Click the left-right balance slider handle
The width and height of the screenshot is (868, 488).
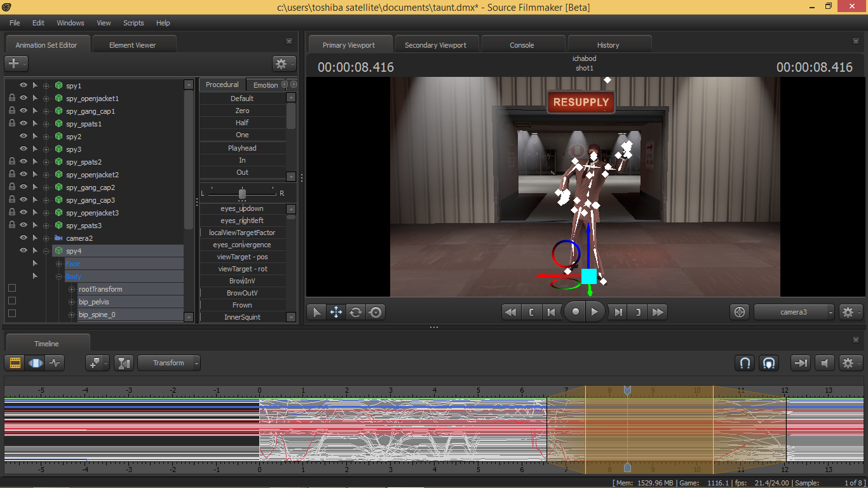click(242, 193)
